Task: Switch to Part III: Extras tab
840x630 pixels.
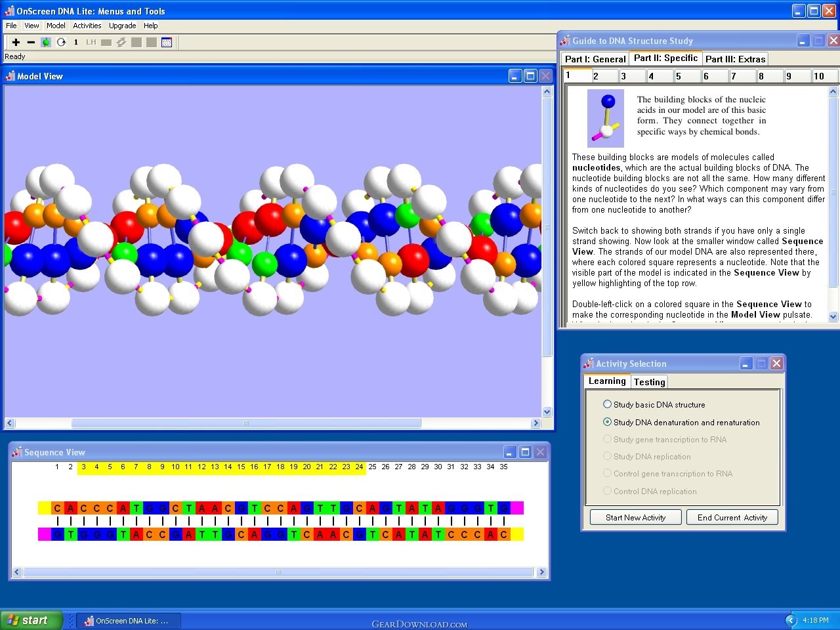Action: pos(735,59)
